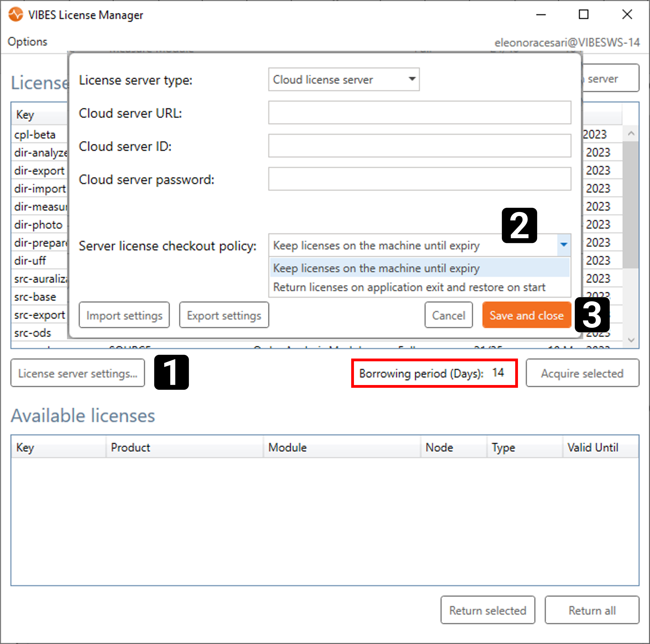
Task: Edit the Borrowing period days value 14
Action: coord(498,373)
